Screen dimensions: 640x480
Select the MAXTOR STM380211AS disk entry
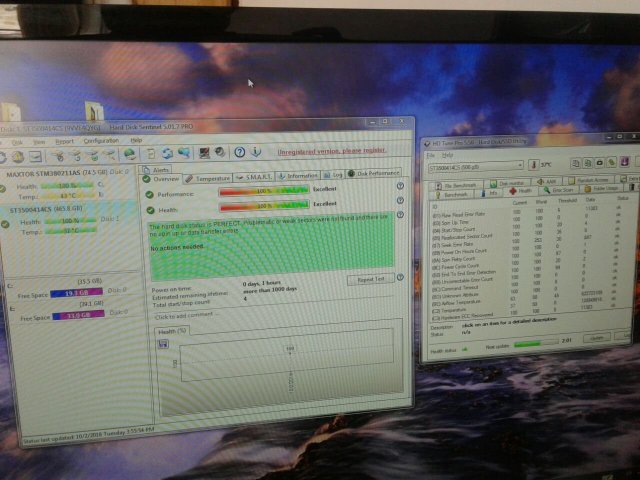pyautogui.click(x=58, y=173)
